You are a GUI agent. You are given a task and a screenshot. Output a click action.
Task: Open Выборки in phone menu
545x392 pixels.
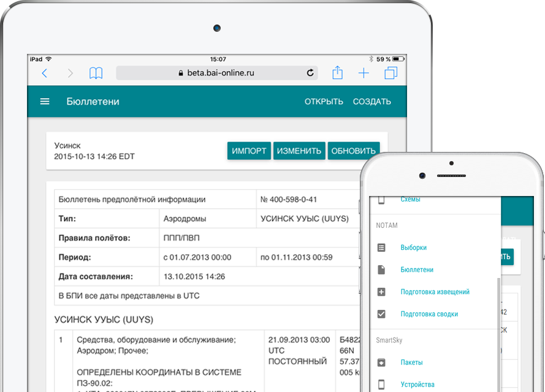click(413, 247)
